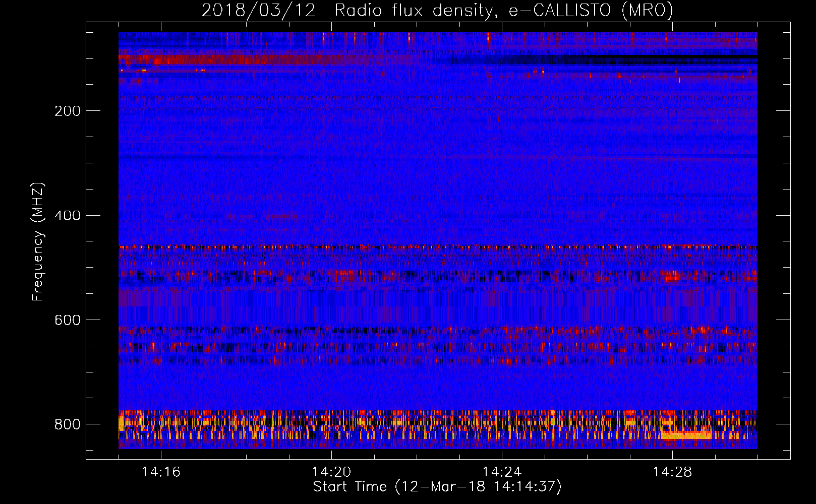
Task: Click the 800 frequency tick label
Action: (68, 424)
